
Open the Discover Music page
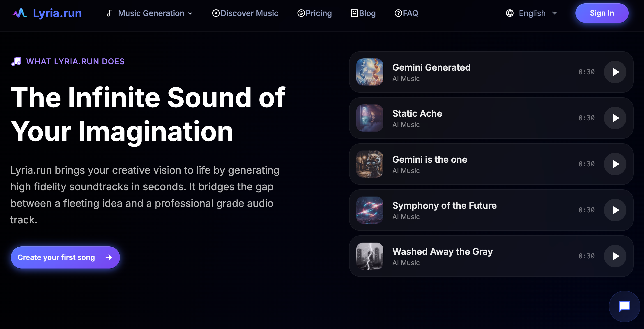click(245, 13)
